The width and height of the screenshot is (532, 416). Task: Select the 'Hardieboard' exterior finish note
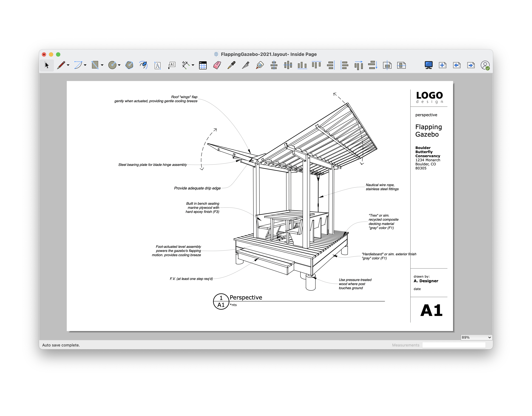pos(389,256)
